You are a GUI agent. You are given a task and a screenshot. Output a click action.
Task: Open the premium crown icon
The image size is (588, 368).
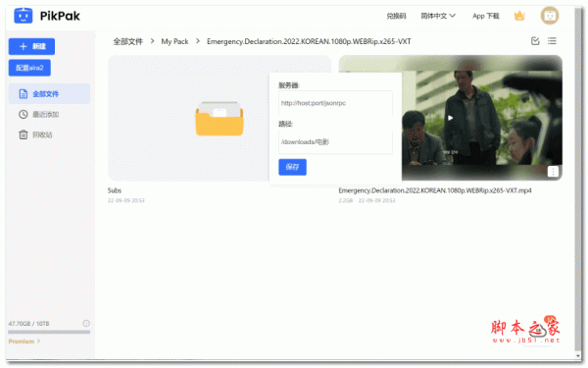(x=519, y=16)
